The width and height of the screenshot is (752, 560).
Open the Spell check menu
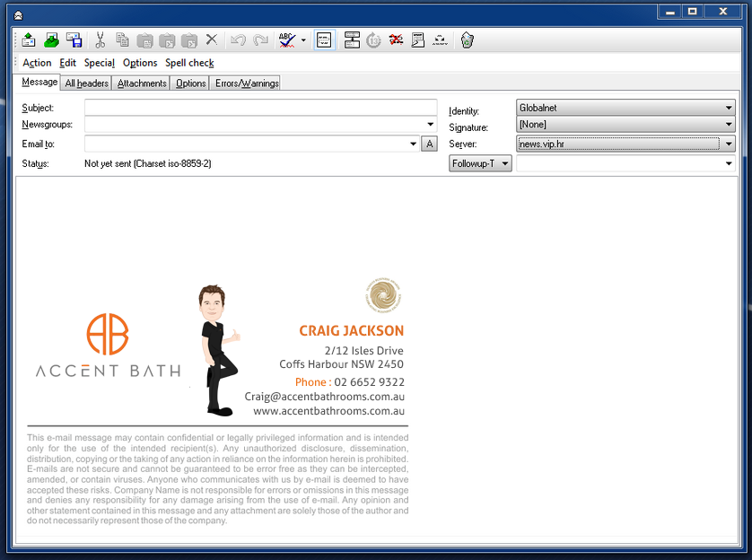click(x=189, y=63)
